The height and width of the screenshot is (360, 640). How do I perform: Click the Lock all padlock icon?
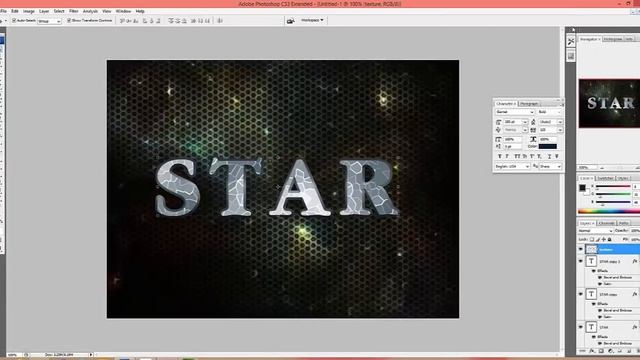pyautogui.click(x=610, y=240)
